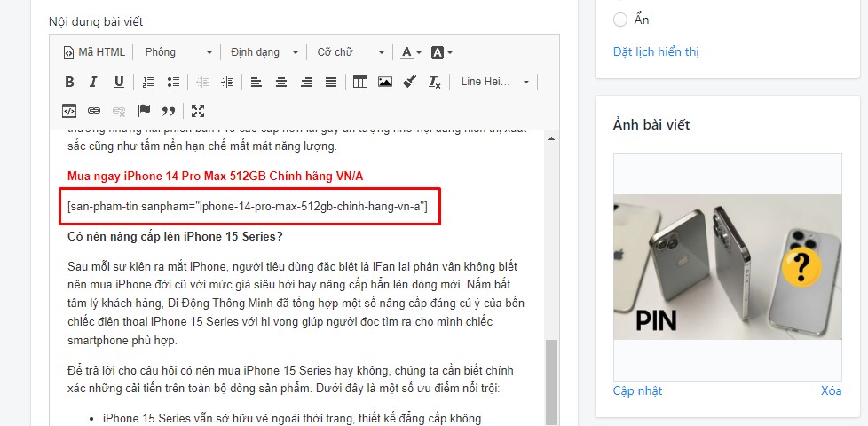
Task: Select the Ẩn radio option
Action: pyautogui.click(x=620, y=20)
